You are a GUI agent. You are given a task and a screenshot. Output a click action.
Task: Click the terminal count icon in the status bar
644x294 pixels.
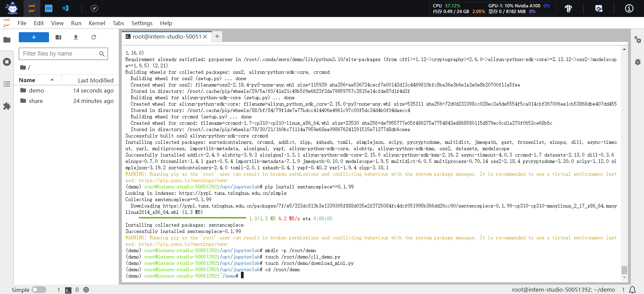coord(68,290)
